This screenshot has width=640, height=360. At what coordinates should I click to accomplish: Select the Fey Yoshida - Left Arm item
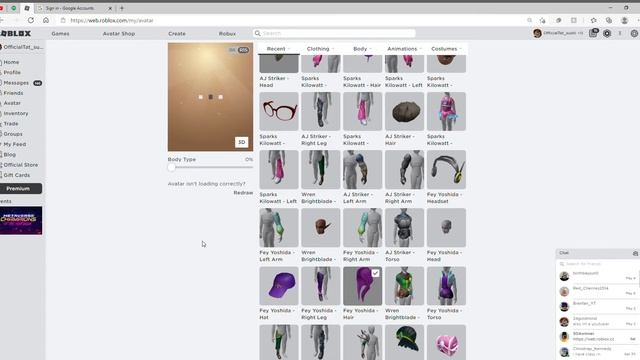coord(279,228)
